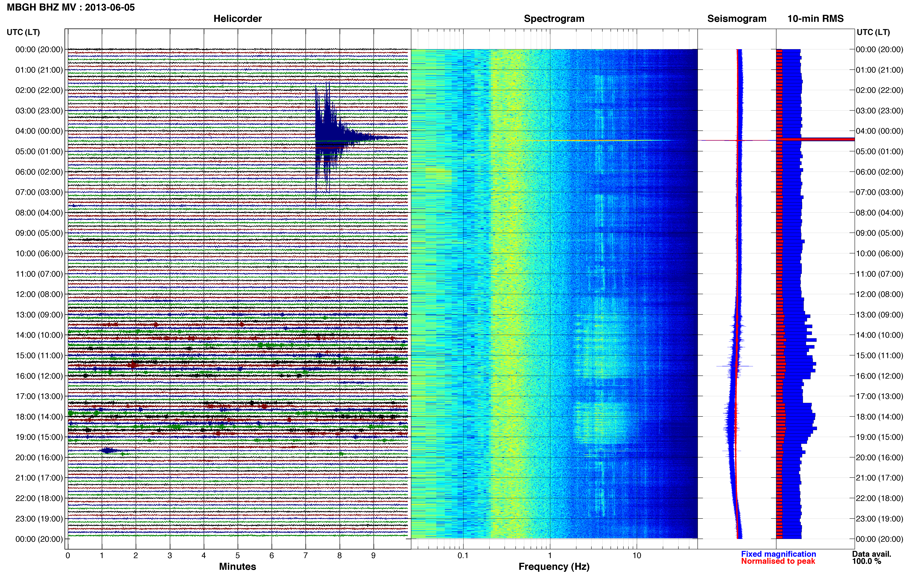Click the 'Seismogram' panel heading
924x578 pixels.
point(737,19)
